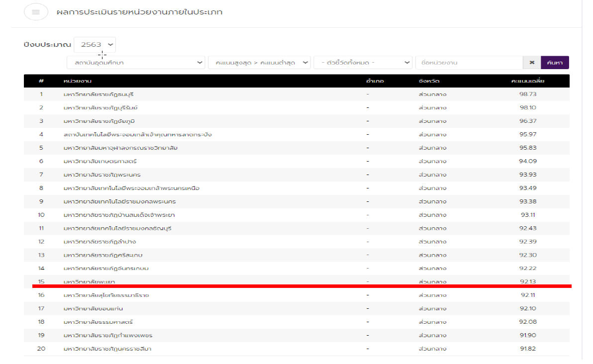
Task: Click the average score 94.09
Action: 528,162
